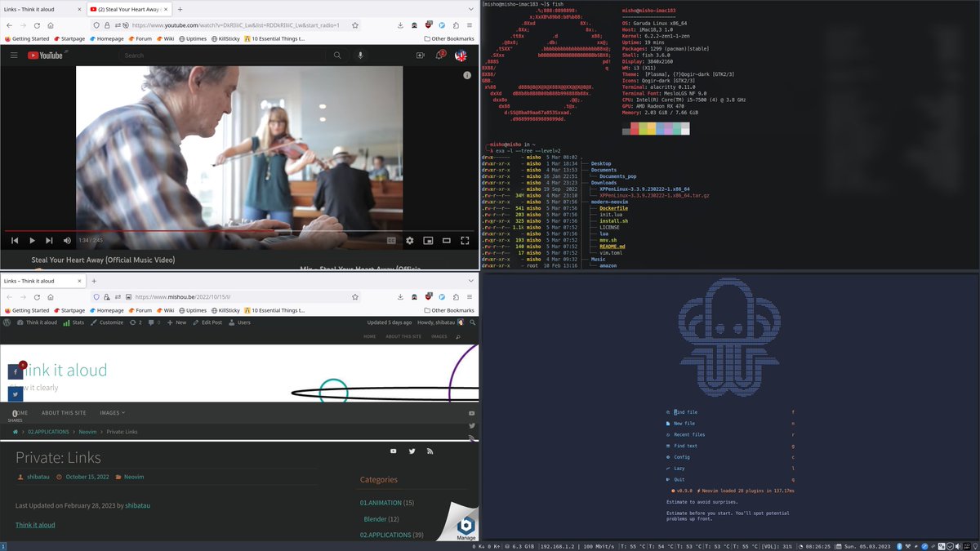Open Getting Started bookmark in YouTube window

[27, 38]
